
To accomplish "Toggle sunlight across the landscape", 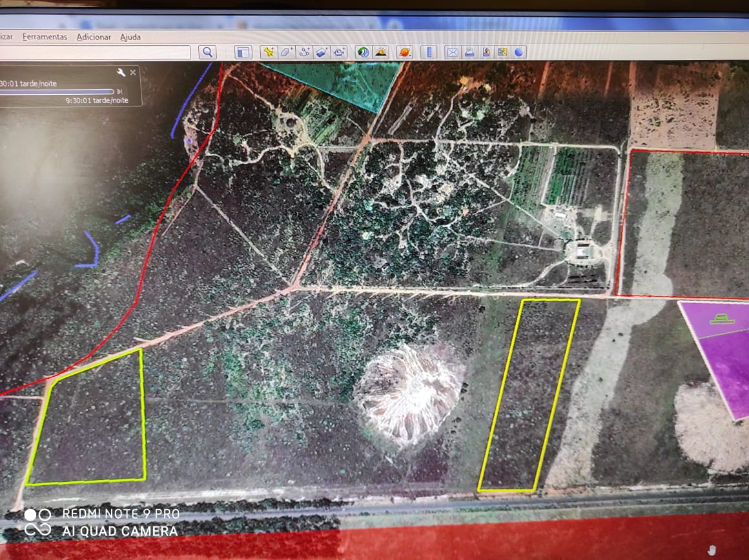I will tap(381, 52).
